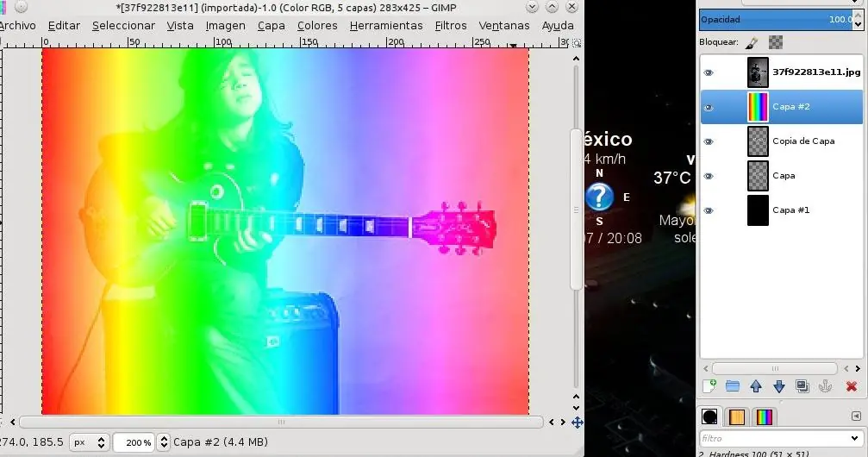The image size is (868, 457).
Task: Toggle visibility of Copia de Capa layer
Action: (709, 141)
